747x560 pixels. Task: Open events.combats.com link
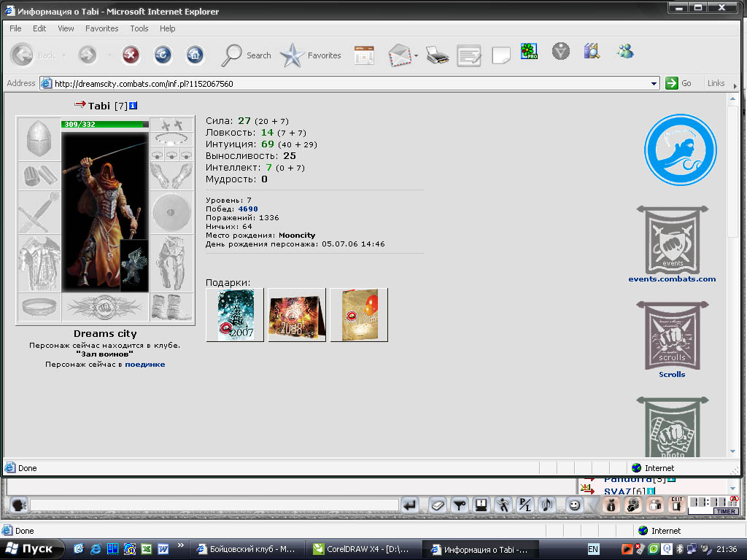pos(672,279)
